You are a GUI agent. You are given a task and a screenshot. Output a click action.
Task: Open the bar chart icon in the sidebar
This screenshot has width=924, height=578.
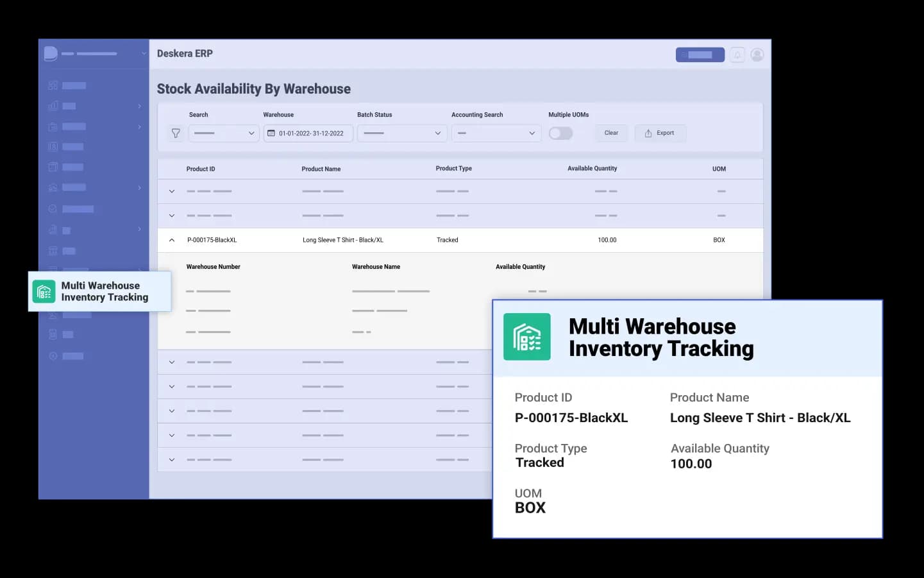click(x=53, y=106)
